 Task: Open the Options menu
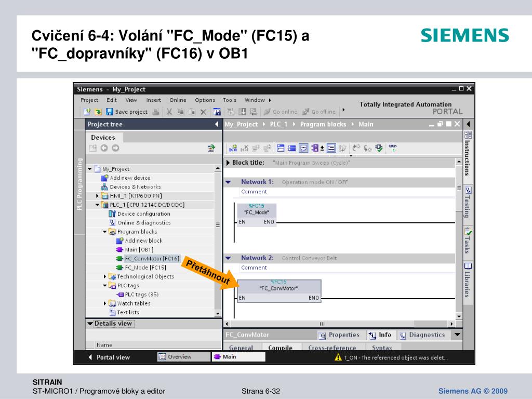coord(205,100)
